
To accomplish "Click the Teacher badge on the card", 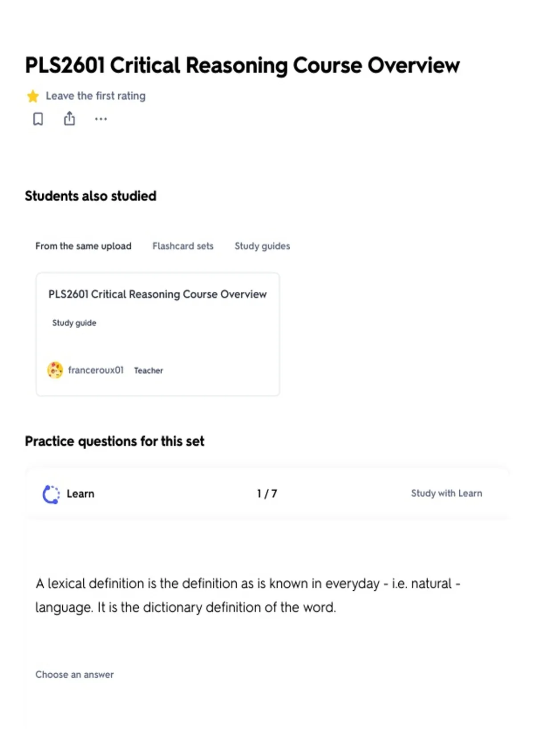I will pos(149,370).
